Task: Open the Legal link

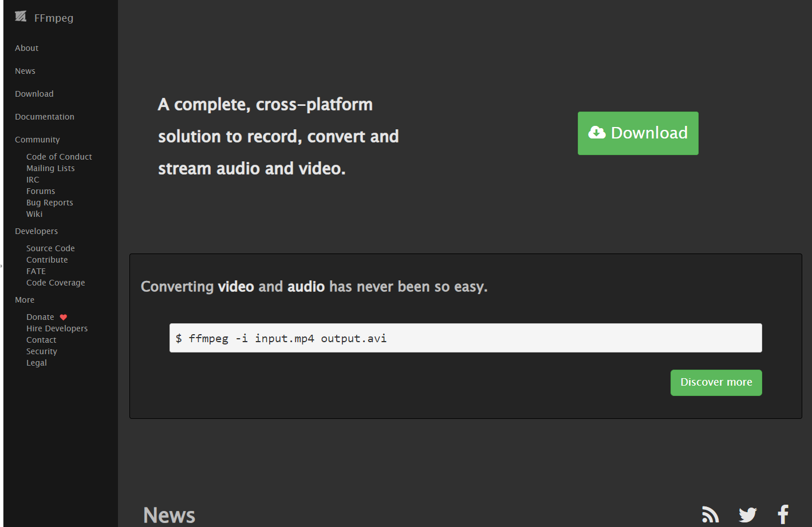Action: tap(37, 363)
